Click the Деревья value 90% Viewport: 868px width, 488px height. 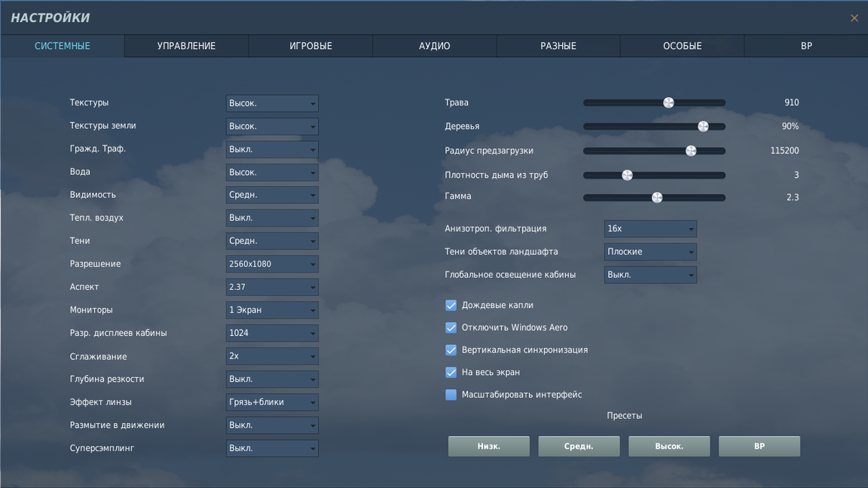click(x=790, y=127)
